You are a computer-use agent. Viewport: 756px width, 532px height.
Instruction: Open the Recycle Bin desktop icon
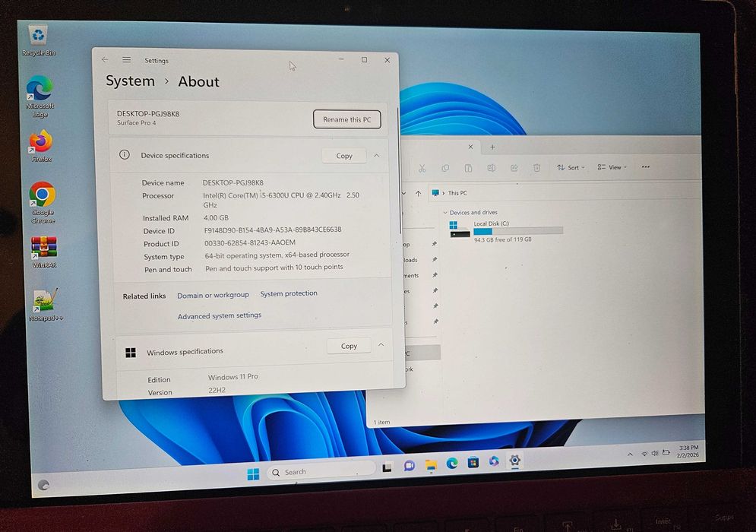(x=38, y=40)
